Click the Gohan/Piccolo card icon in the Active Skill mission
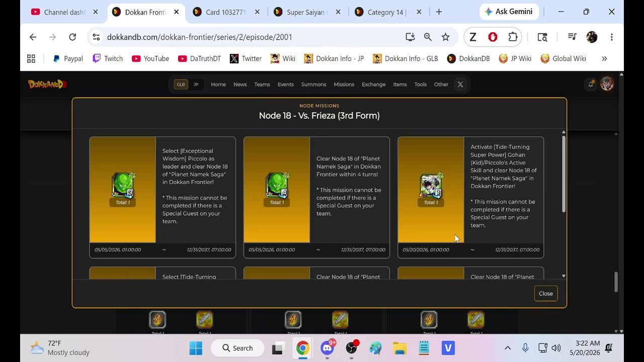The height and width of the screenshot is (362, 644). pyautogui.click(x=431, y=185)
